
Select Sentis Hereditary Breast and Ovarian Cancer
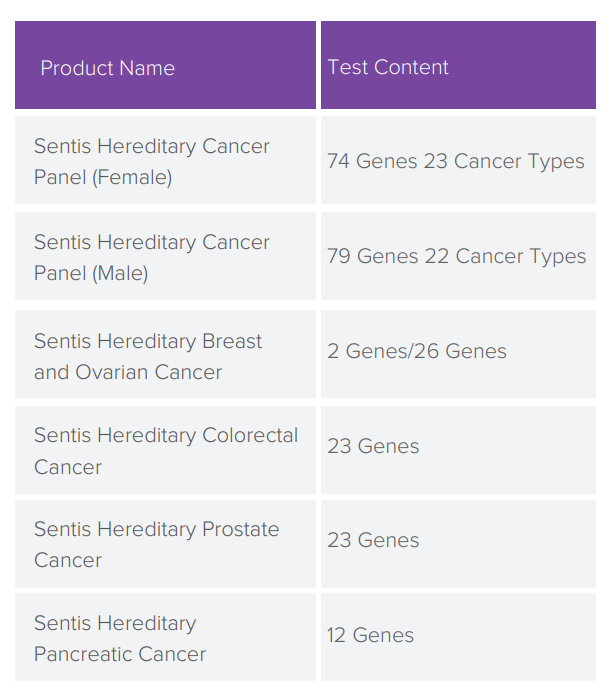[x=165, y=354]
